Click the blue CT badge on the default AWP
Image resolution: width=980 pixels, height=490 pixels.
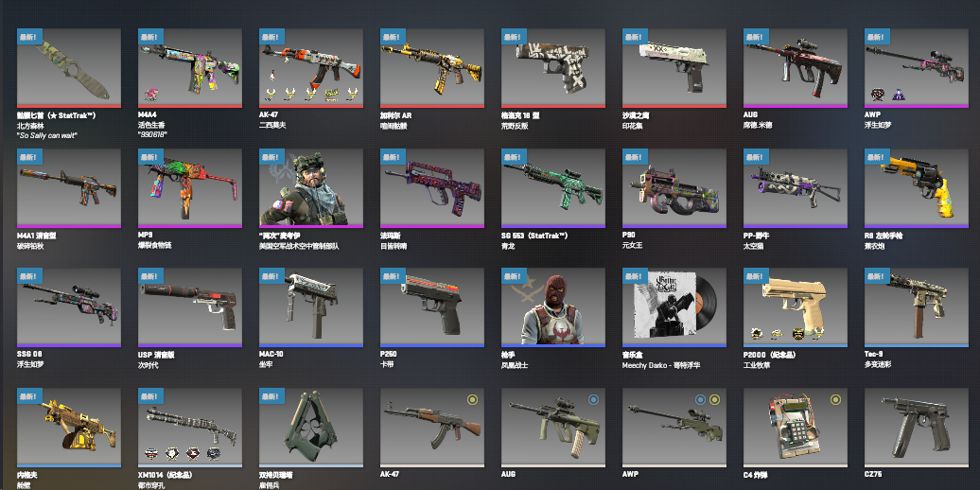[701, 399]
